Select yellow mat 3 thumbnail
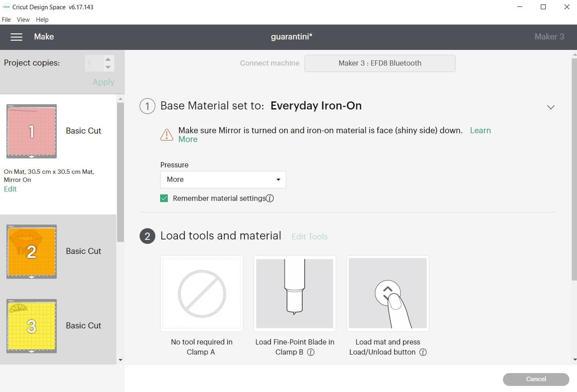 31,326
